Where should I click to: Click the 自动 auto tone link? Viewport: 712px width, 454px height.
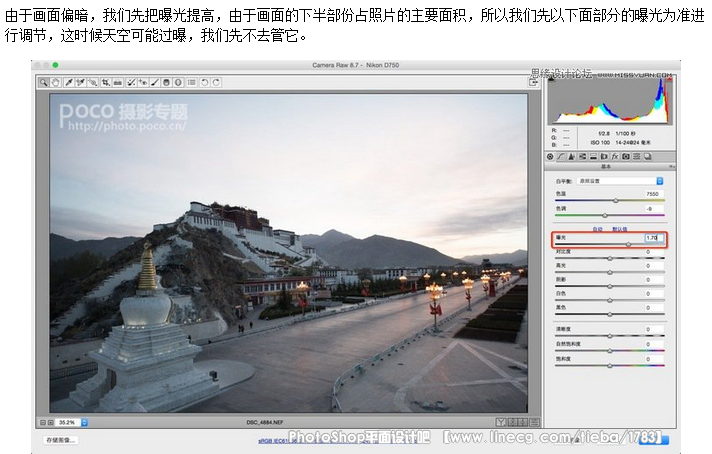pos(597,229)
